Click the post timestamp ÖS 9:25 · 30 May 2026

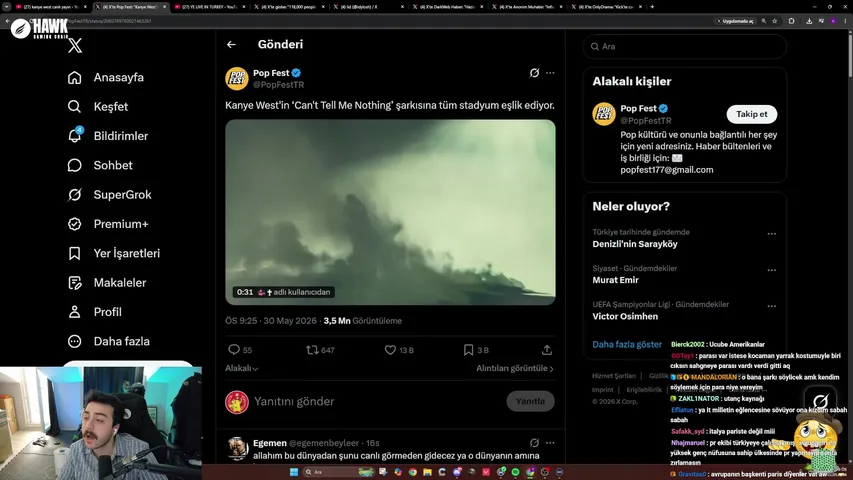point(271,321)
